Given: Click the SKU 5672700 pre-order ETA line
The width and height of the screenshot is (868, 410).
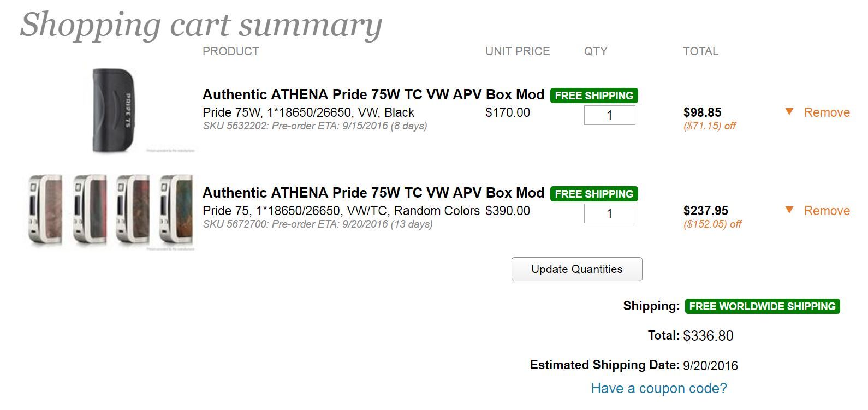Looking at the screenshot, I should pos(317,224).
